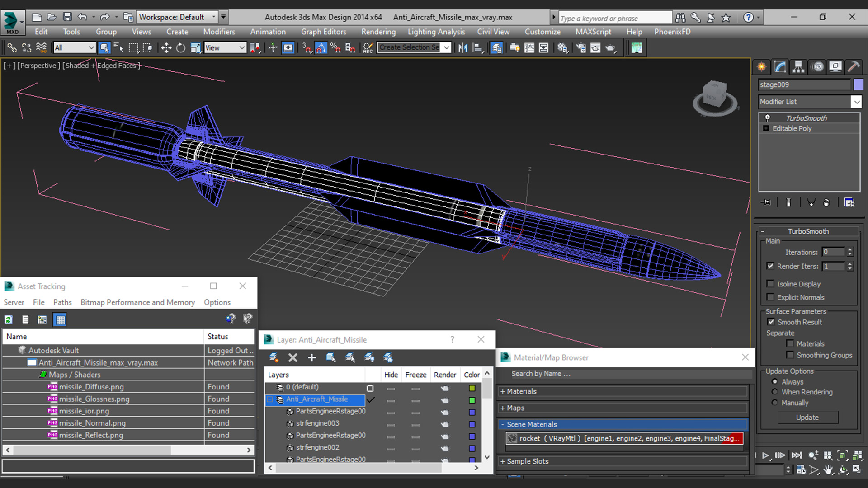Open the Paths menu in Asset Tracking
868x488 pixels.
pos(62,302)
